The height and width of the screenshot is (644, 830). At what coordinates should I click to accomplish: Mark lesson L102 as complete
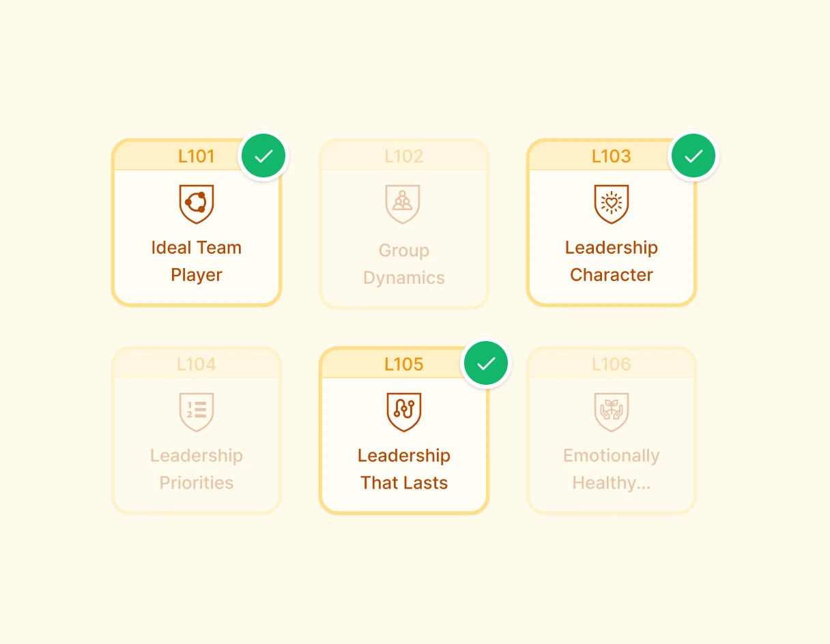(403, 223)
